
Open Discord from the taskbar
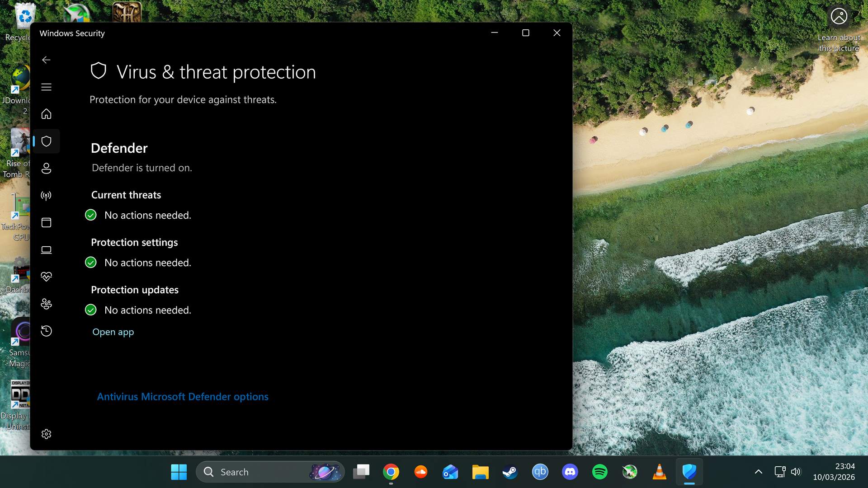coord(570,471)
